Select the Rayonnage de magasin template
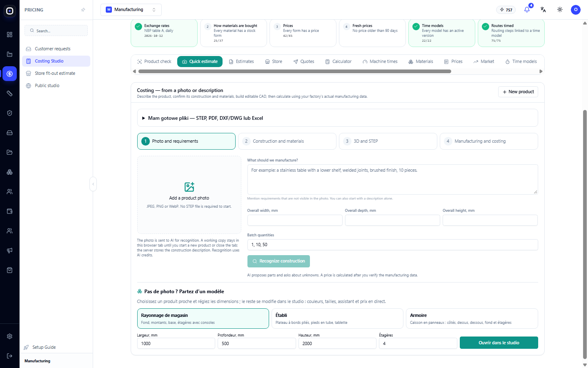The width and height of the screenshot is (588, 368). [x=203, y=319]
